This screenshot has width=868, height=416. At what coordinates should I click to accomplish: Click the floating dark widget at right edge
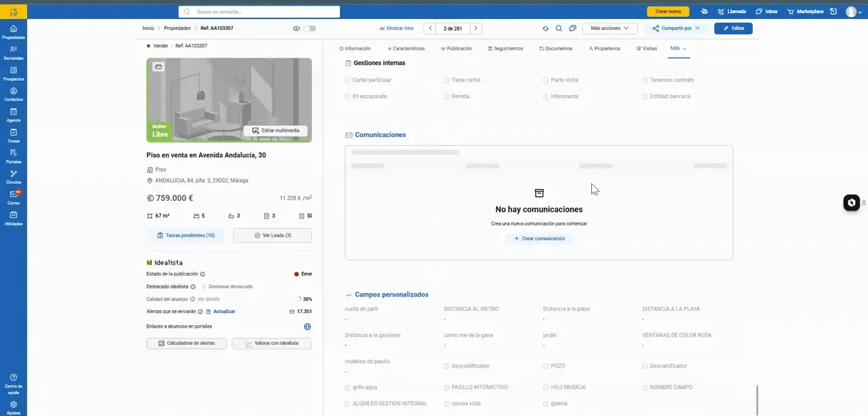(851, 203)
